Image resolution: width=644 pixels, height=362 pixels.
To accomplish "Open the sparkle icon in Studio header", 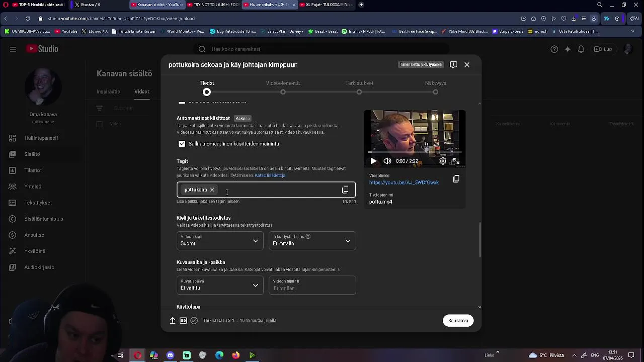I will pos(568,49).
